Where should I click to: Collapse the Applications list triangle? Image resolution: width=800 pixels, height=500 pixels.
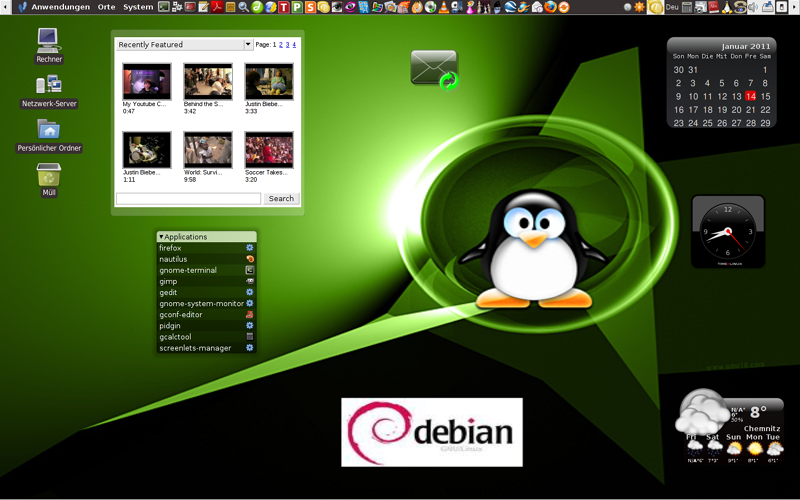[161, 237]
